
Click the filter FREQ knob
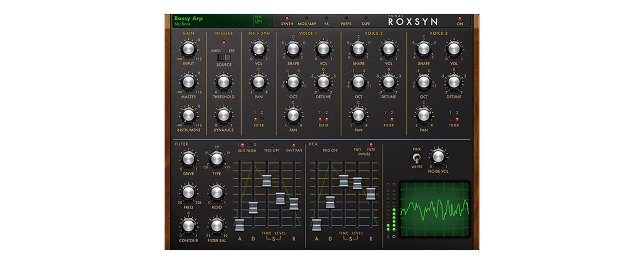[188, 192]
